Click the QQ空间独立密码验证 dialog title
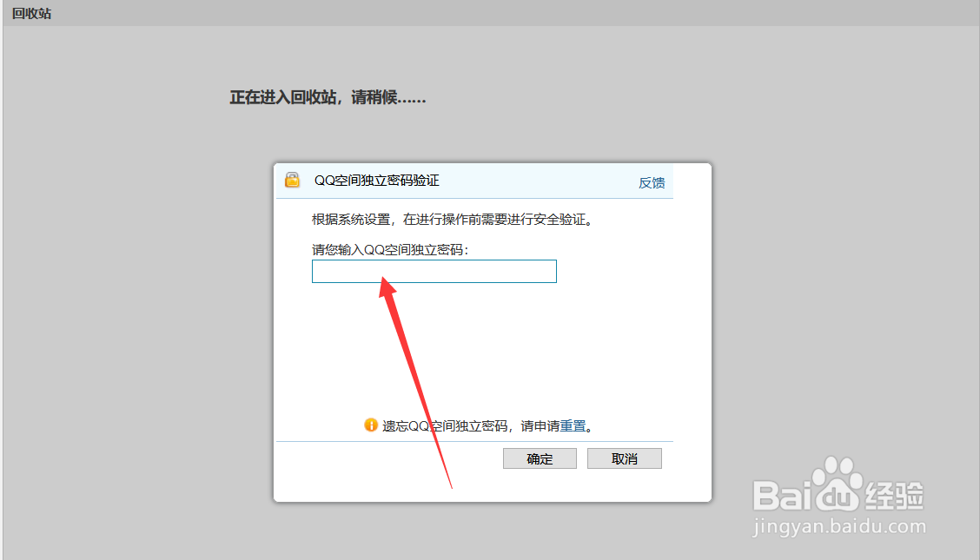This screenshot has width=980, height=560. [x=376, y=181]
